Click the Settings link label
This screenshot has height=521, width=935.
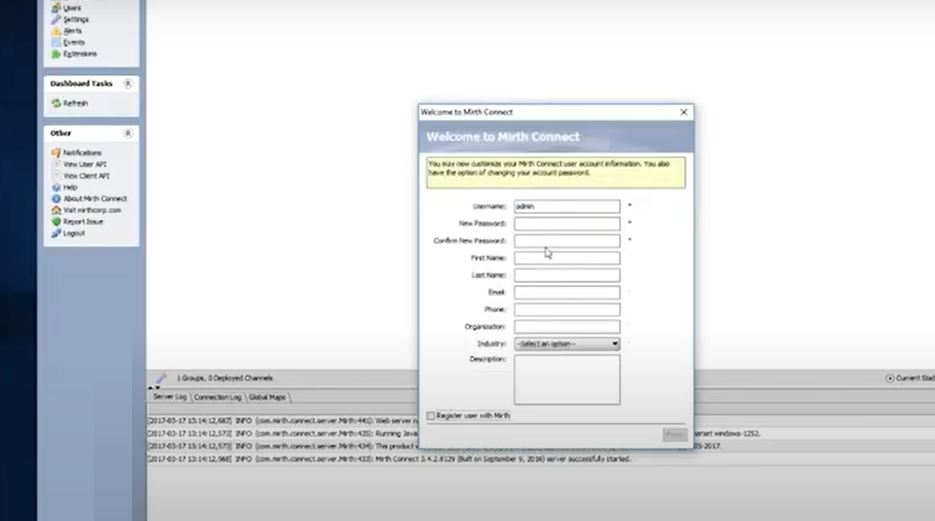76,19
